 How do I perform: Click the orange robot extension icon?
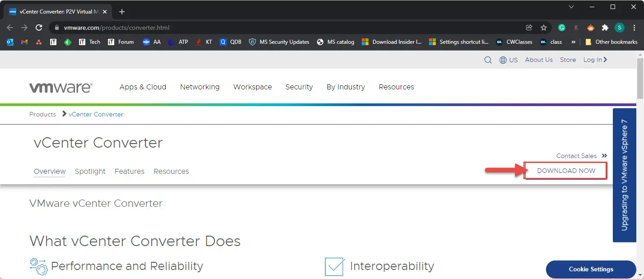590,28
